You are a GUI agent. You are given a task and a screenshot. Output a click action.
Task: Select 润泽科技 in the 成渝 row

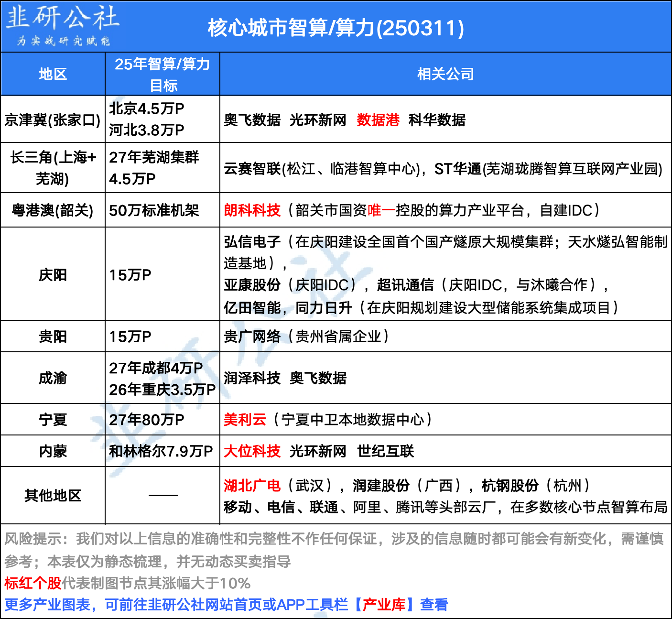coord(252,378)
